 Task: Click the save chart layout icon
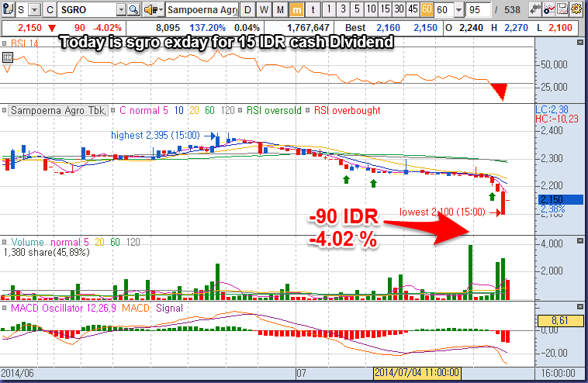coord(562,10)
